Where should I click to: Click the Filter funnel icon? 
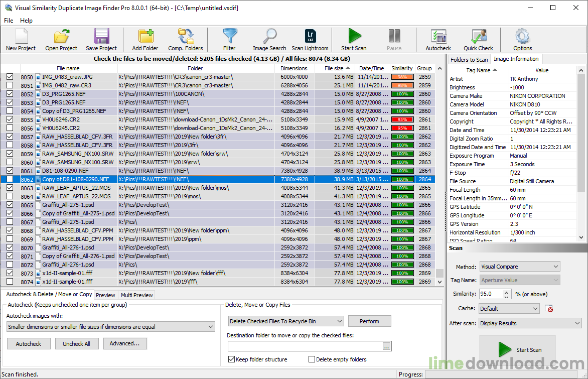tap(229, 37)
